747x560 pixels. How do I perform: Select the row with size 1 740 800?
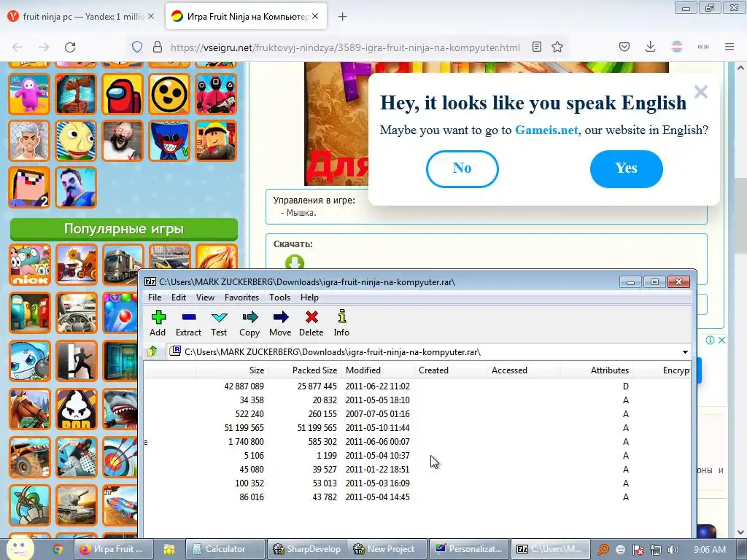418,441
